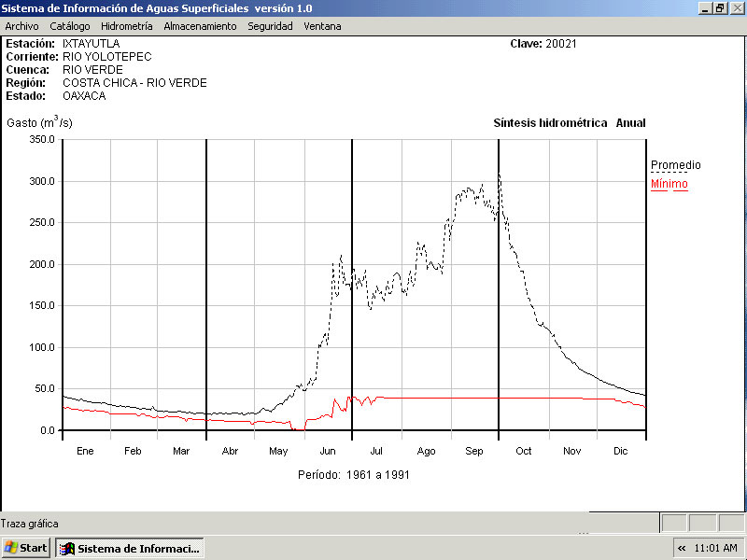Close the application window
Screen dimensions: 747x560
[x=735, y=7]
